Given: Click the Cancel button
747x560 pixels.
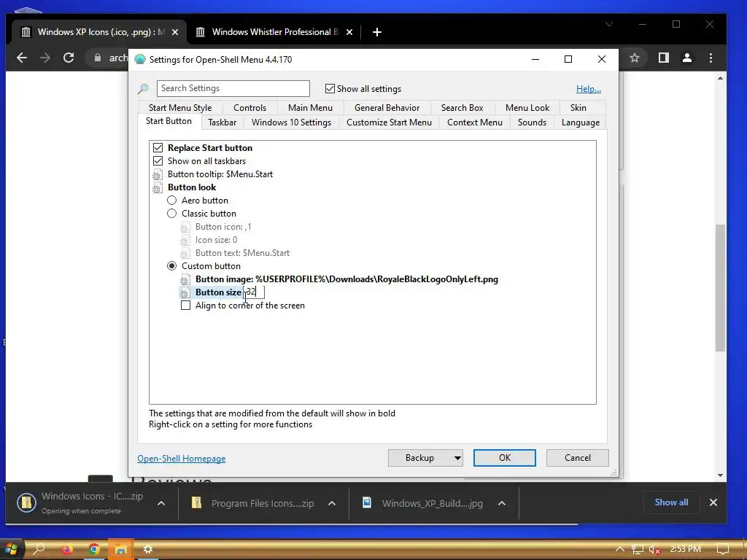Looking at the screenshot, I should click(578, 458).
